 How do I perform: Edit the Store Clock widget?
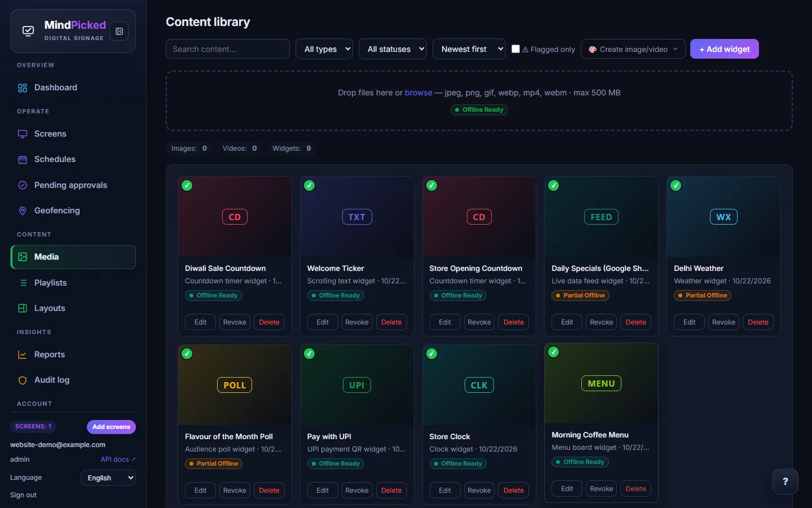445,491
